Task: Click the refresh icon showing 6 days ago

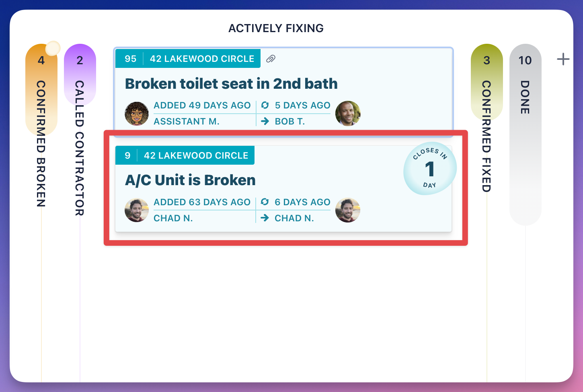Action: pyautogui.click(x=265, y=202)
